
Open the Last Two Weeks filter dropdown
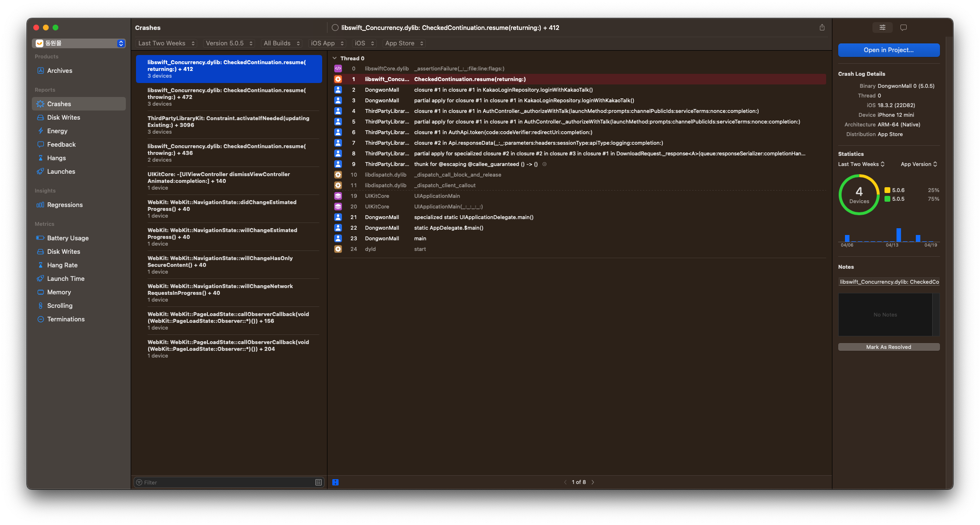point(166,43)
